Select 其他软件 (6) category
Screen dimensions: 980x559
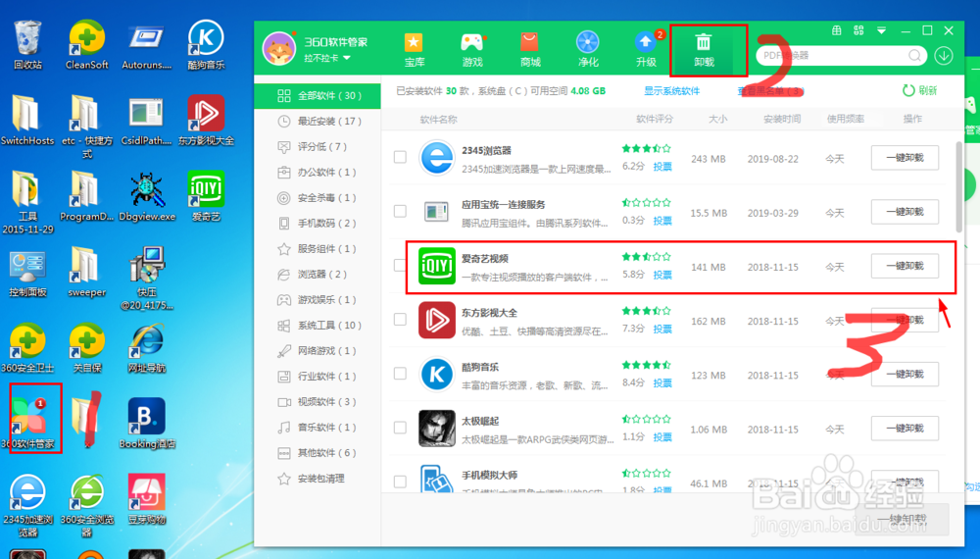click(318, 453)
